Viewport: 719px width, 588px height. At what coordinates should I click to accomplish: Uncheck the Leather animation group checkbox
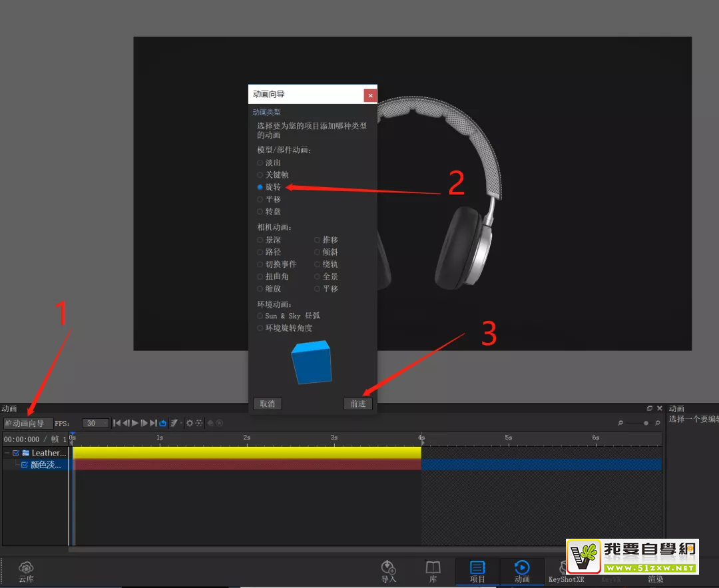point(16,453)
